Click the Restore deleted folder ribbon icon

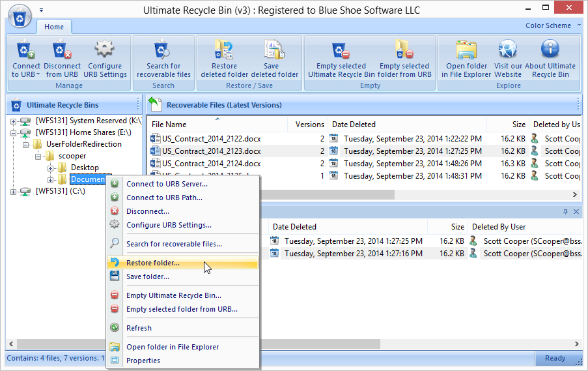(223, 50)
